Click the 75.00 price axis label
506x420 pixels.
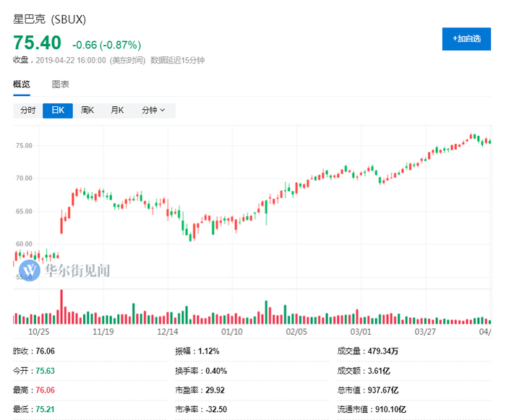point(24,145)
